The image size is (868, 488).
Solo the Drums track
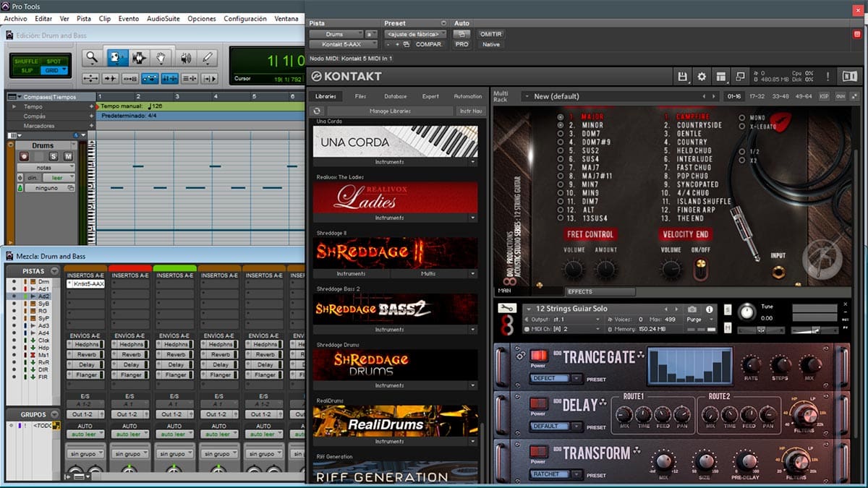coord(54,156)
